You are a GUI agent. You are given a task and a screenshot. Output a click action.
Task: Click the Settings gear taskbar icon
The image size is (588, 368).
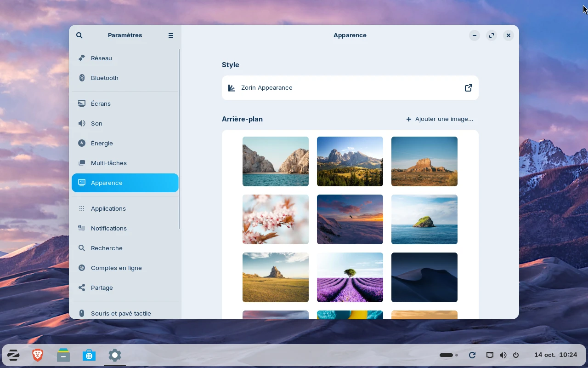pos(115,355)
